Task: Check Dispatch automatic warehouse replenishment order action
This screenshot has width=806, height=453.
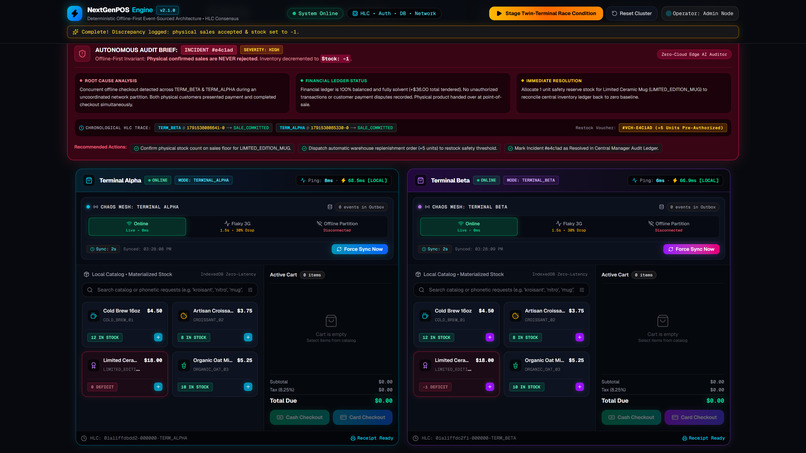Action: click(399, 148)
